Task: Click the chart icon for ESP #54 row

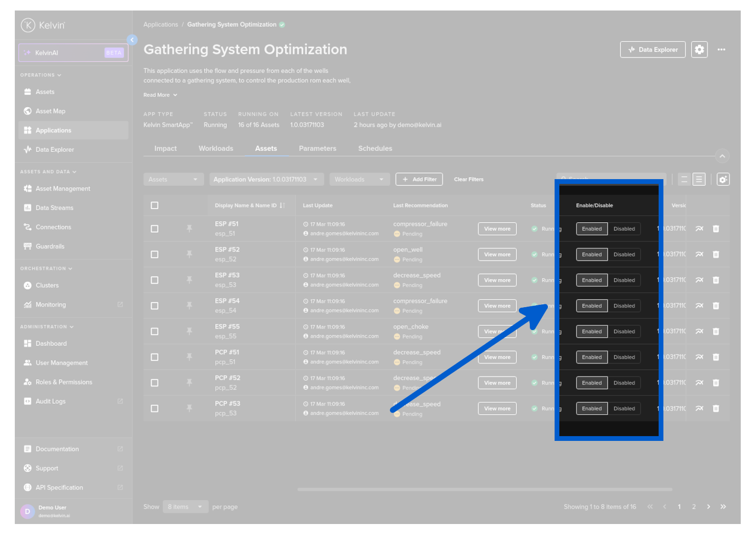Action: [x=699, y=306]
